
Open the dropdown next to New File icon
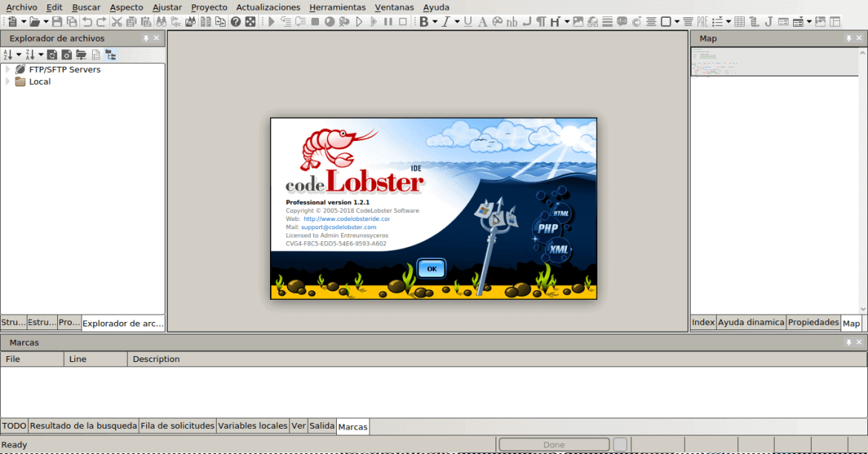24,22
